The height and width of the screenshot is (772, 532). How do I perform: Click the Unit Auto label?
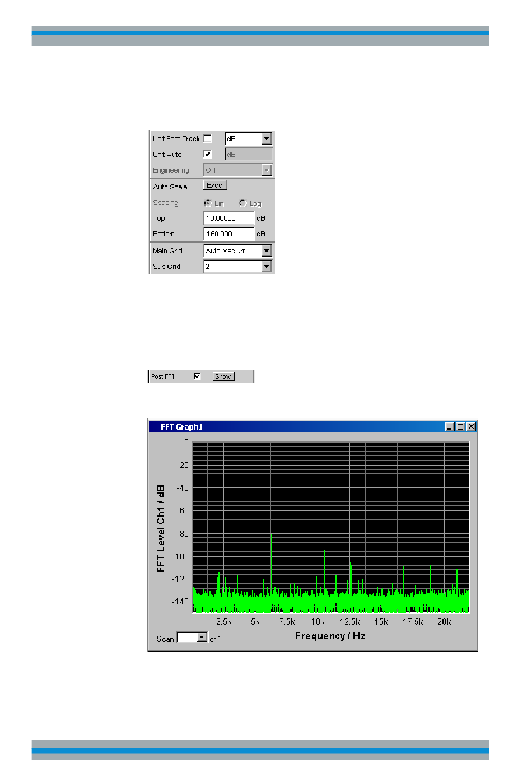[x=167, y=155]
